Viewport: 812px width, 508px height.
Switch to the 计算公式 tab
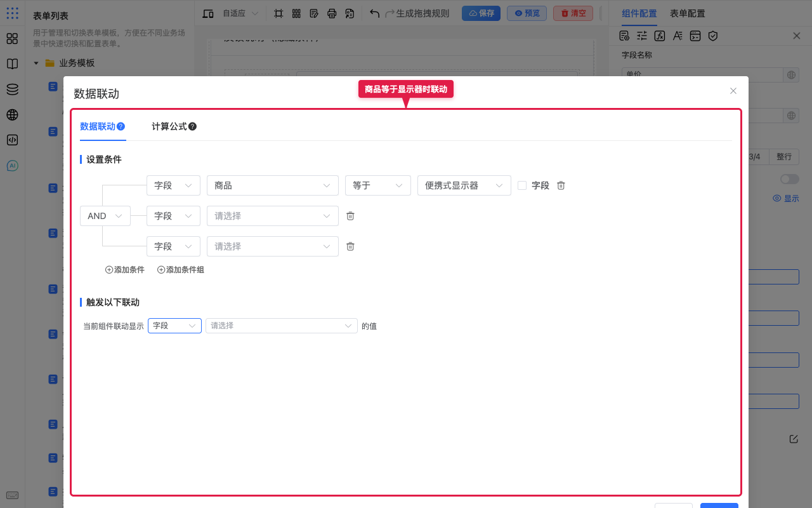169,126
